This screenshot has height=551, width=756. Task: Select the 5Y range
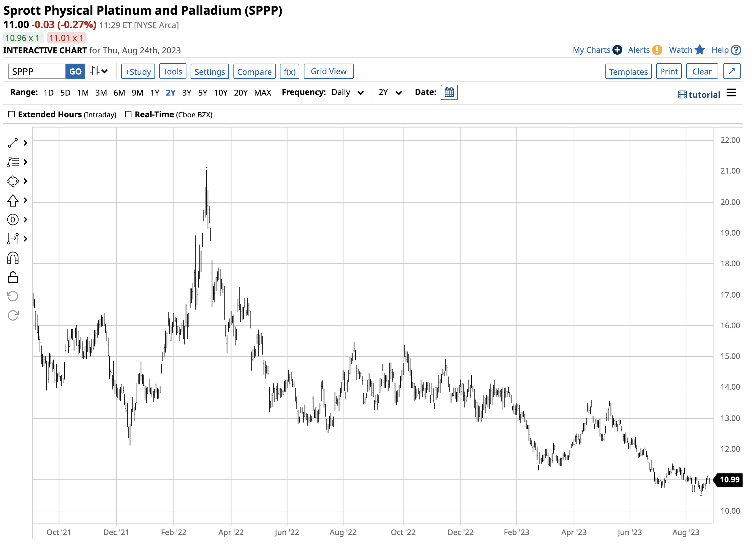click(x=203, y=93)
